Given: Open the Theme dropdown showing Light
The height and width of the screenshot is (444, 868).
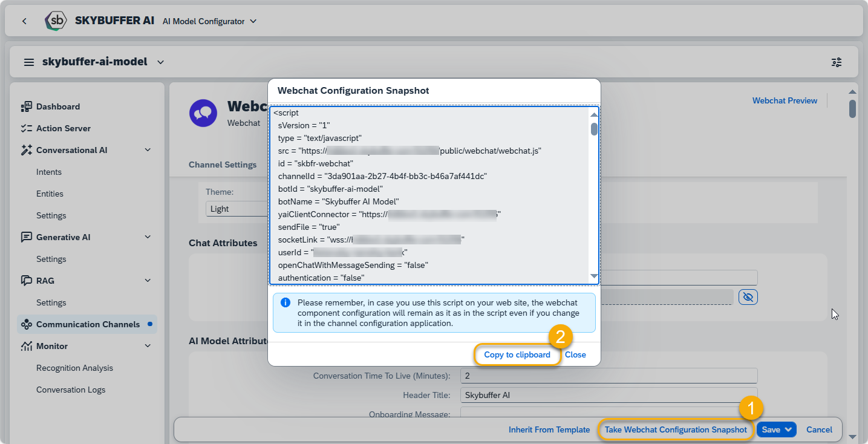Looking at the screenshot, I should click(237, 209).
